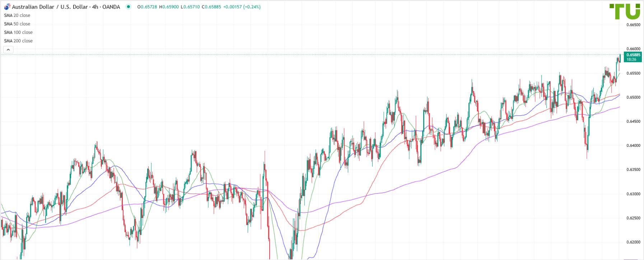Click the 0.65000 price axis label
The image size is (644, 260).
(x=633, y=97)
